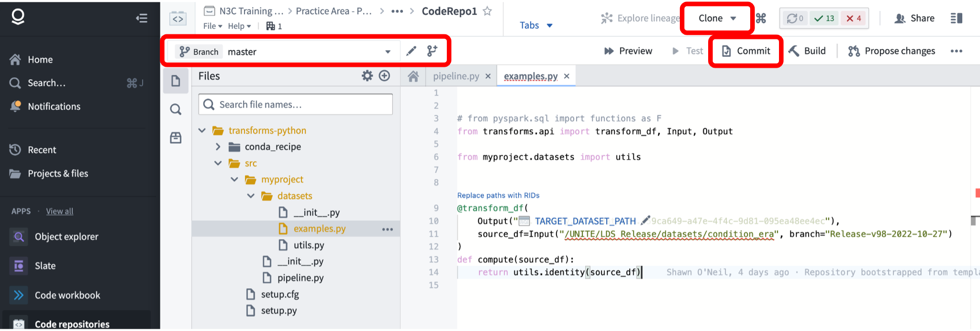Click the Test button
980x331 pixels.
(688, 51)
